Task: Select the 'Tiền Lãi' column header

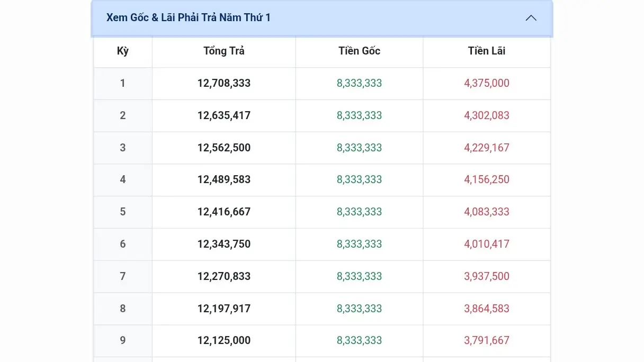Action: [486, 51]
